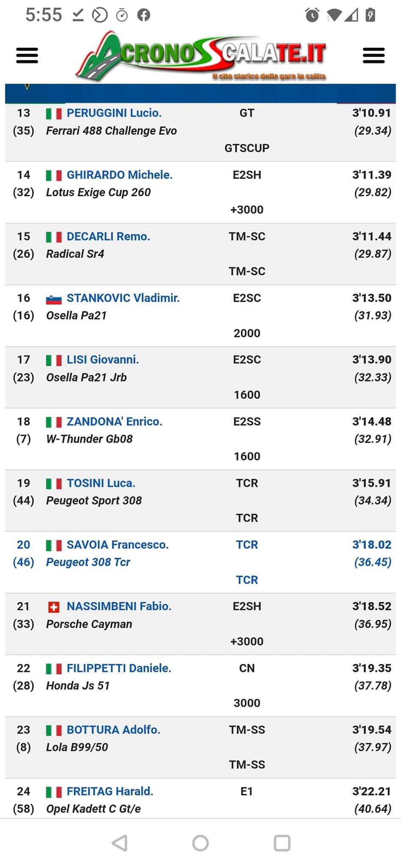The image size is (401, 868).
Task: Open driver BOTTURA Adolfo link
Action: (114, 729)
